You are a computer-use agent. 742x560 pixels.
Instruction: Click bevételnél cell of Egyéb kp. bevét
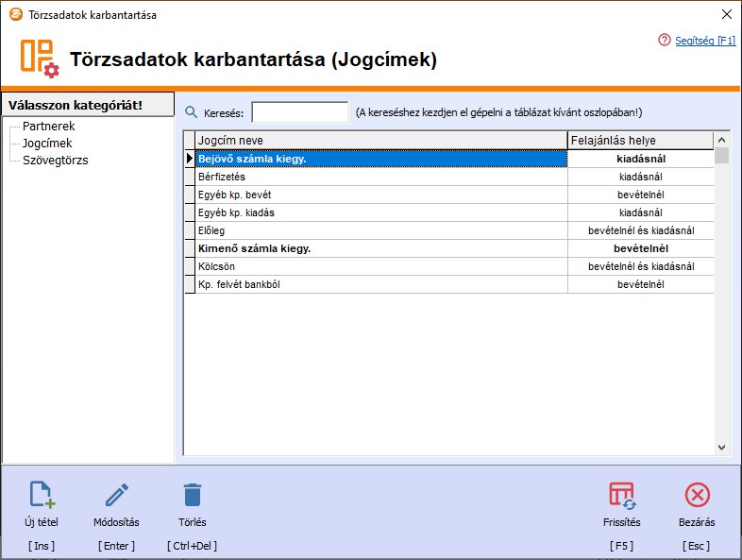(641, 195)
